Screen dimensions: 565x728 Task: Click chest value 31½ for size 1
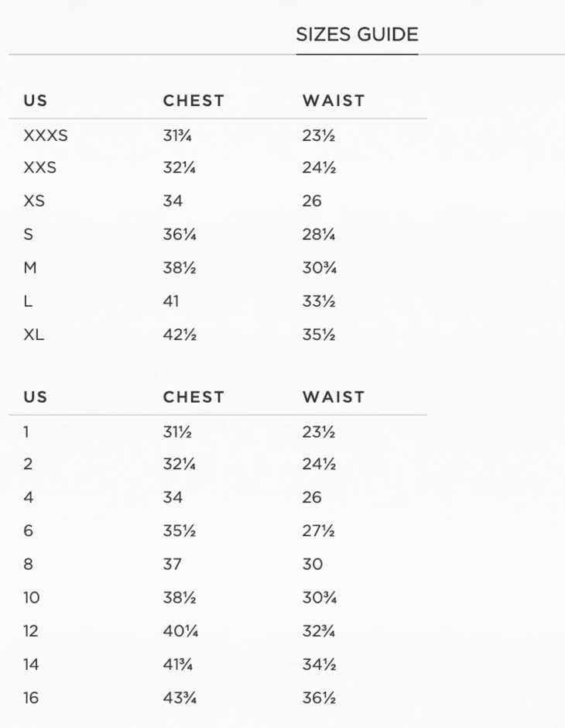177,432
